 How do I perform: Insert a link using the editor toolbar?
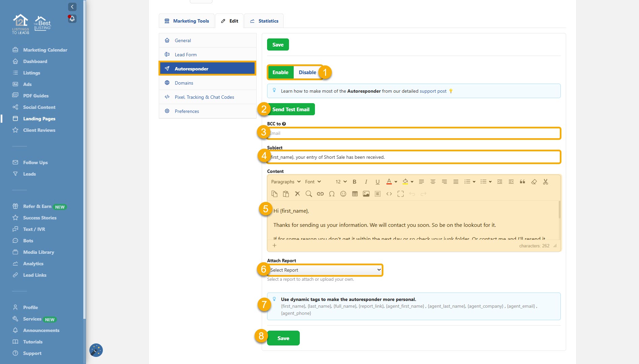(320, 194)
